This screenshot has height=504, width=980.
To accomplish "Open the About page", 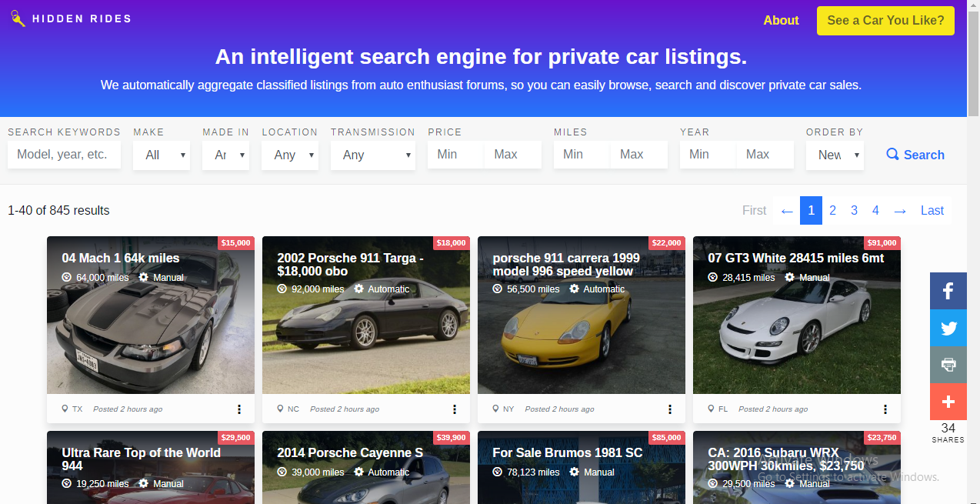I will 781,21.
